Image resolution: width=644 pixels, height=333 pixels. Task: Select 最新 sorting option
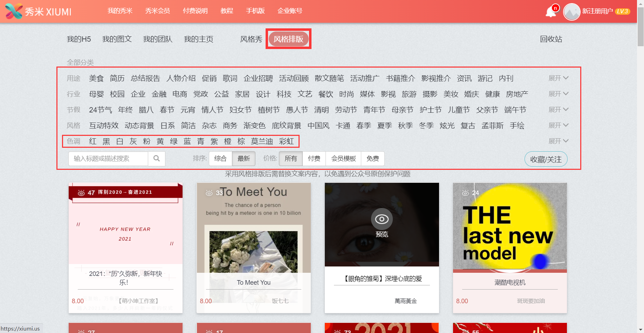tap(244, 159)
